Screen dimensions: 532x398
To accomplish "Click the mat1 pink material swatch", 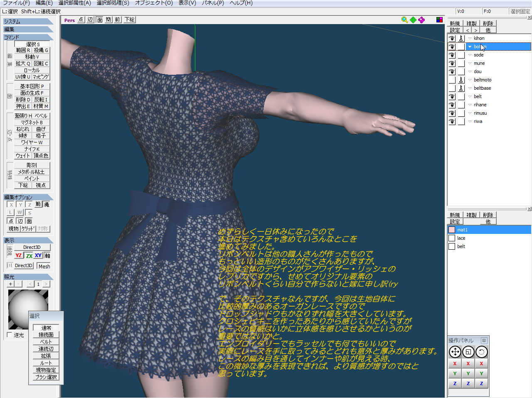I will click(x=452, y=230).
